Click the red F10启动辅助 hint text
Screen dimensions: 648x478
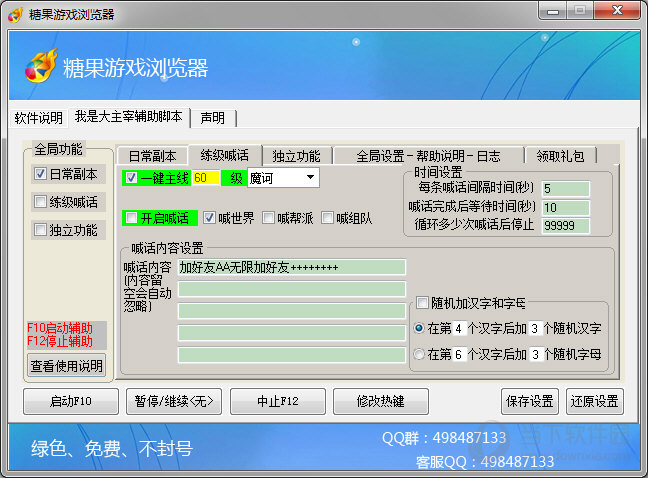click(60, 328)
